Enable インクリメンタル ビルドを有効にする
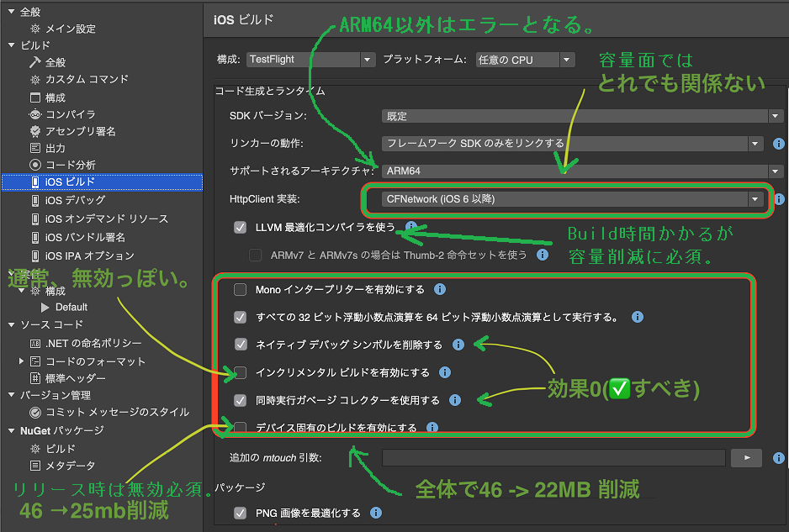This screenshot has height=532, width=789. click(x=240, y=372)
